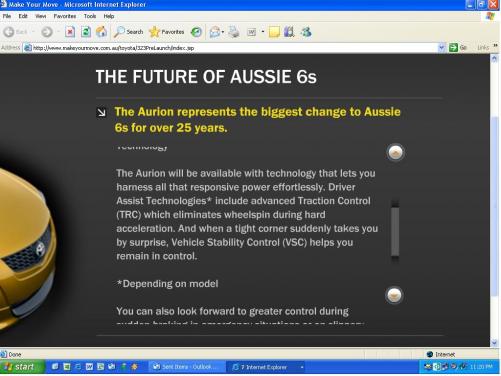501x376 pixels.
Task: Click the first Quick Launch icon beside Start
Action: pos(55,367)
